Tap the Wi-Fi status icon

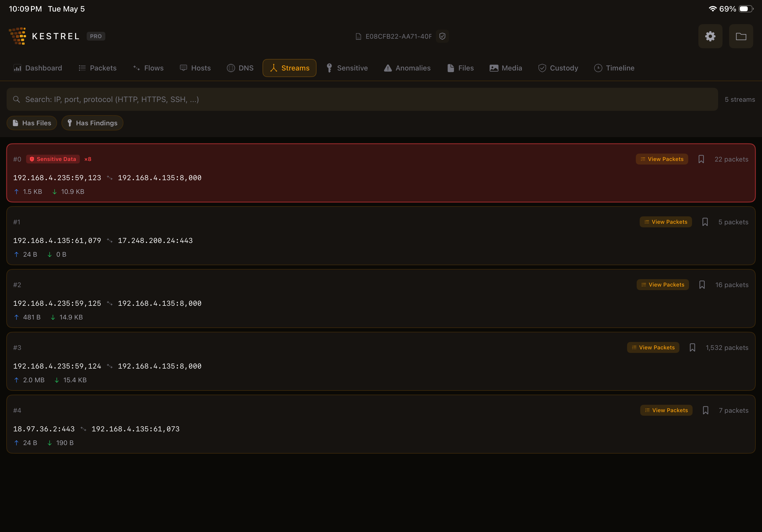712,9
